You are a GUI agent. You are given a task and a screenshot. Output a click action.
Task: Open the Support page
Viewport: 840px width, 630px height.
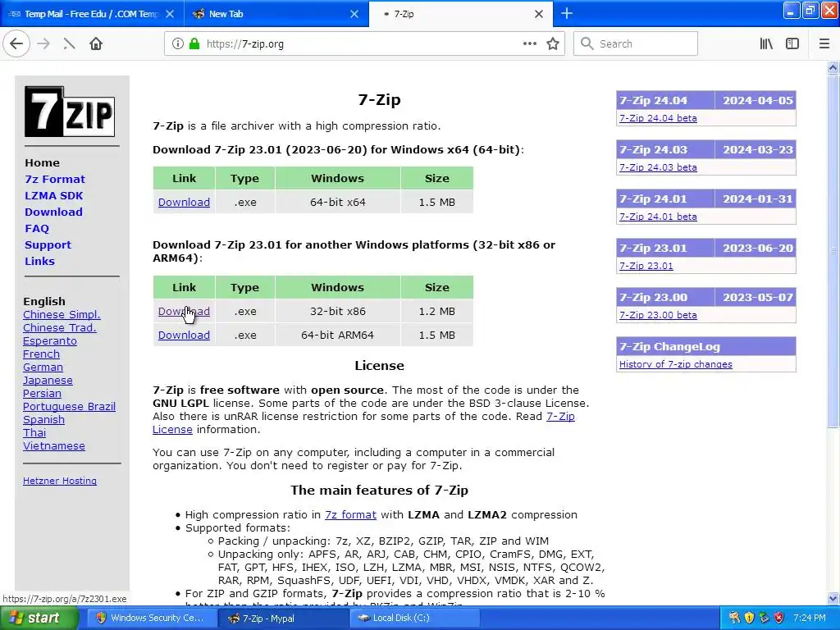(x=48, y=244)
